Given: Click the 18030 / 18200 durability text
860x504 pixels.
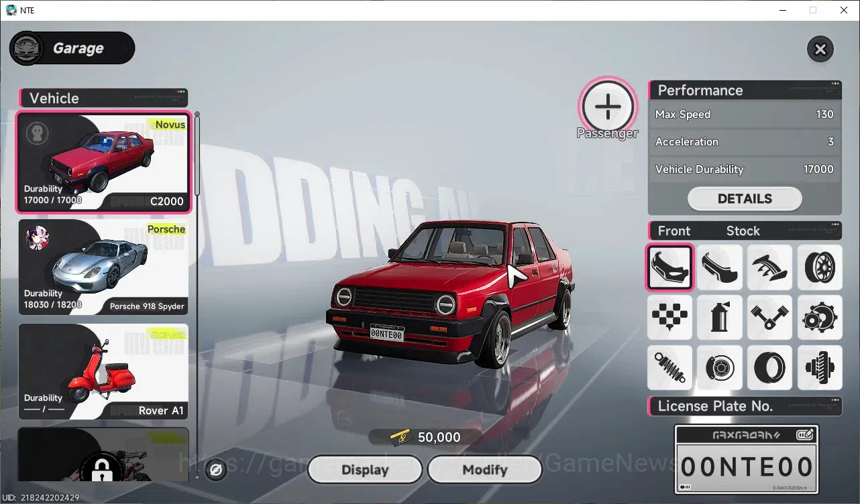Looking at the screenshot, I should [x=53, y=304].
